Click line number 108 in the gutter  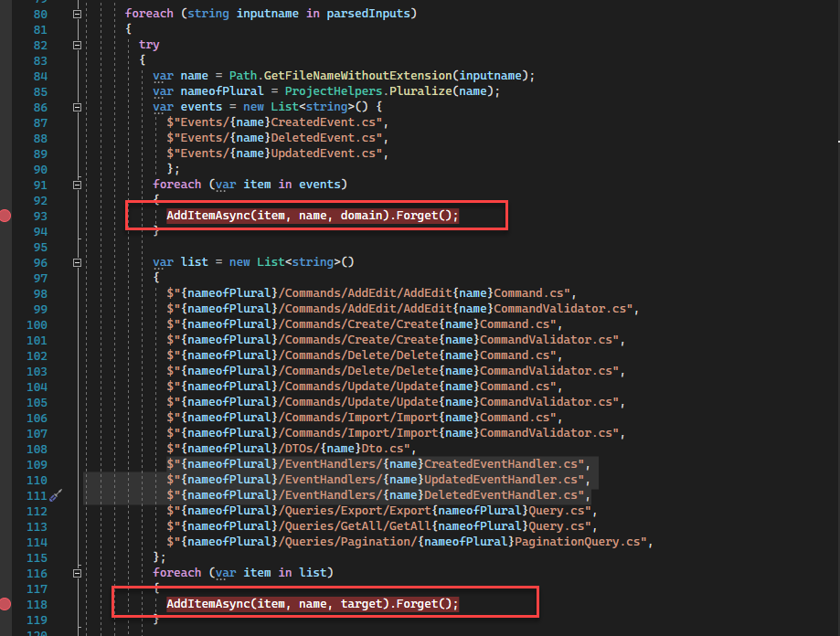tap(37, 450)
